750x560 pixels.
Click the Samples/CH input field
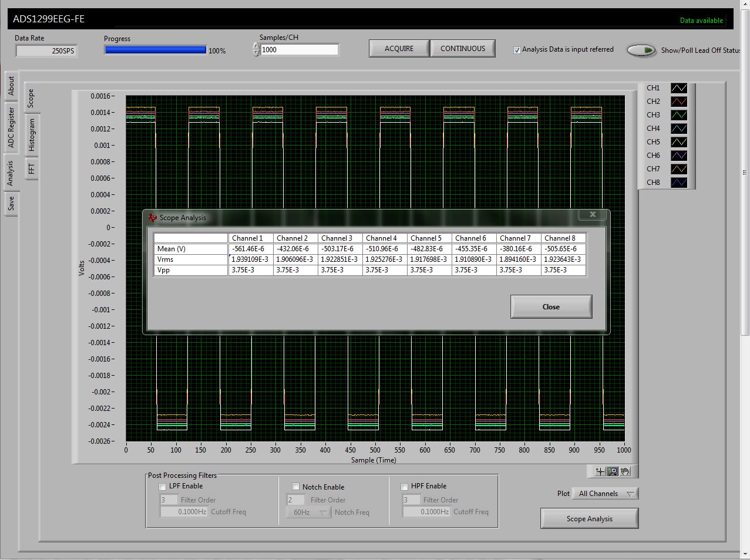click(300, 50)
